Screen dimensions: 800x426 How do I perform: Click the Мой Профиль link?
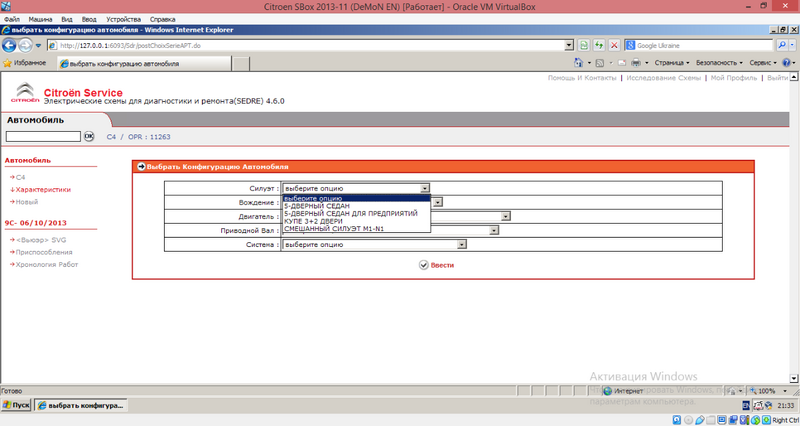pos(735,77)
